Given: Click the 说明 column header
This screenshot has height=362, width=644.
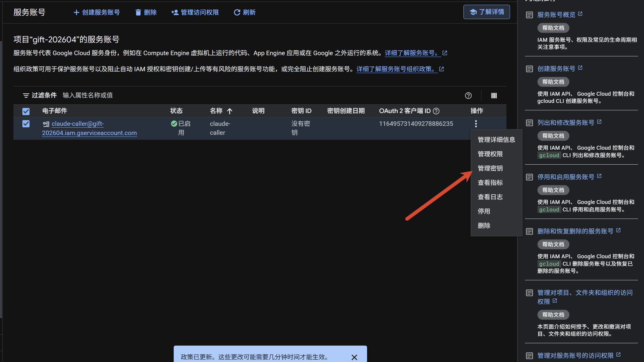Looking at the screenshot, I should (258, 111).
